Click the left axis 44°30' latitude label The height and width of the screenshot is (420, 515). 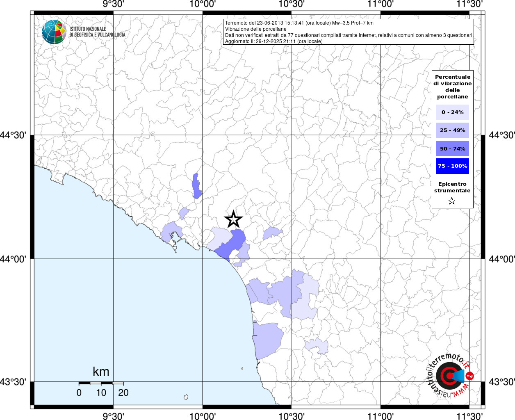[14, 135]
